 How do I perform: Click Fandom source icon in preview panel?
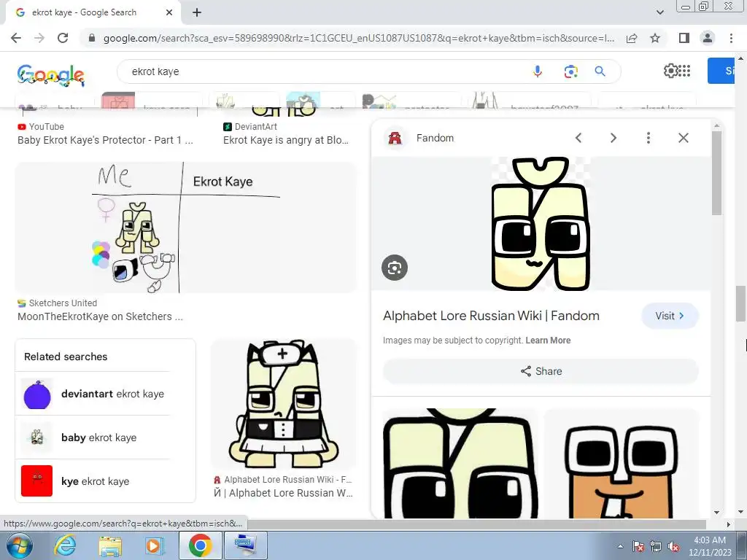click(x=395, y=138)
